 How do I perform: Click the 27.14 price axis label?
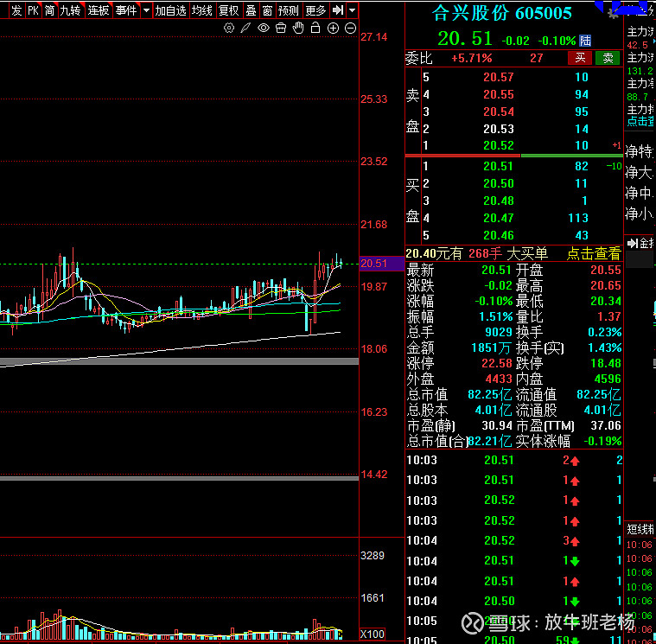(374, 37)
